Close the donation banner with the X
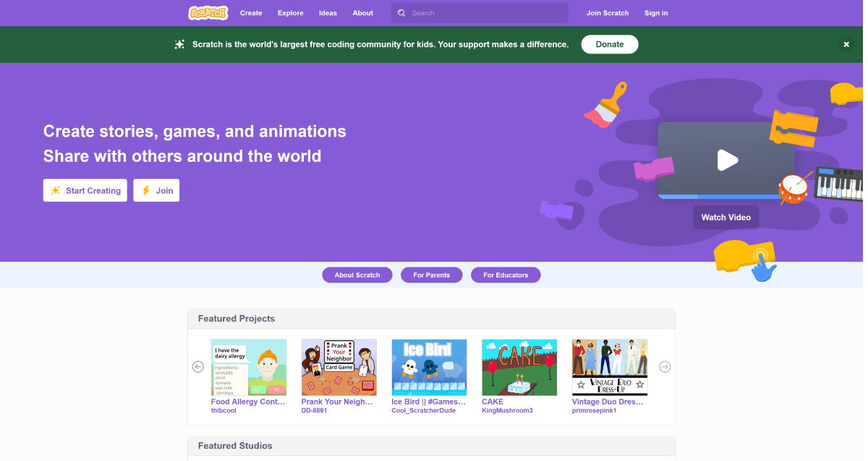The height and width of the screenshot is (461, 868). [846, 45]
